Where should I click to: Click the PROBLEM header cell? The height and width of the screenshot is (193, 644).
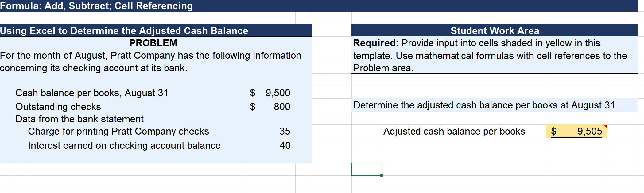click(x=153, y=43)
